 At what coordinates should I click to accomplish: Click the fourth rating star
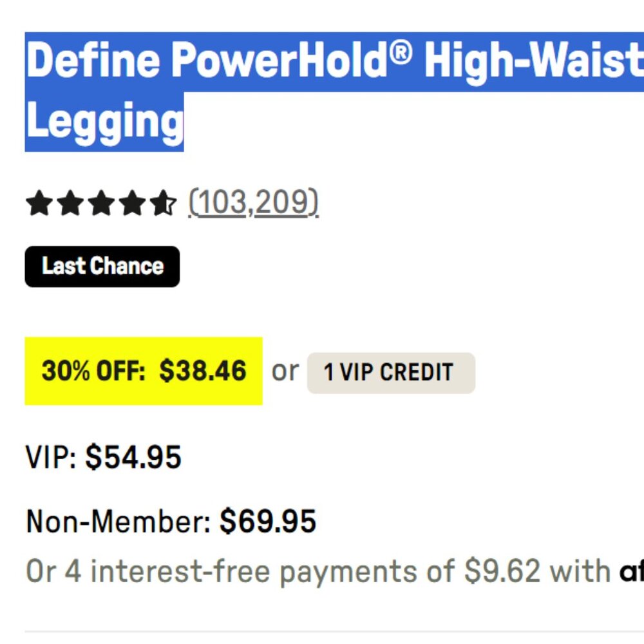pyautogui.click(x=131, y=204)
